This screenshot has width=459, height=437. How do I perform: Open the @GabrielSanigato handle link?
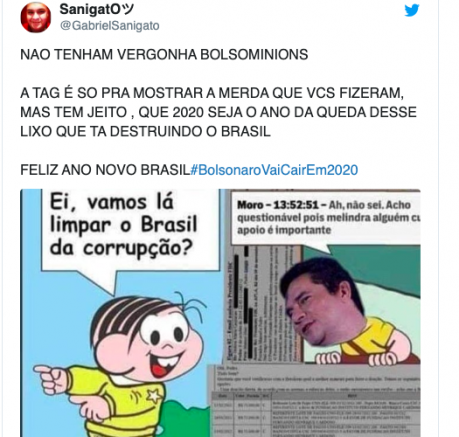click(x=110, y=26)
